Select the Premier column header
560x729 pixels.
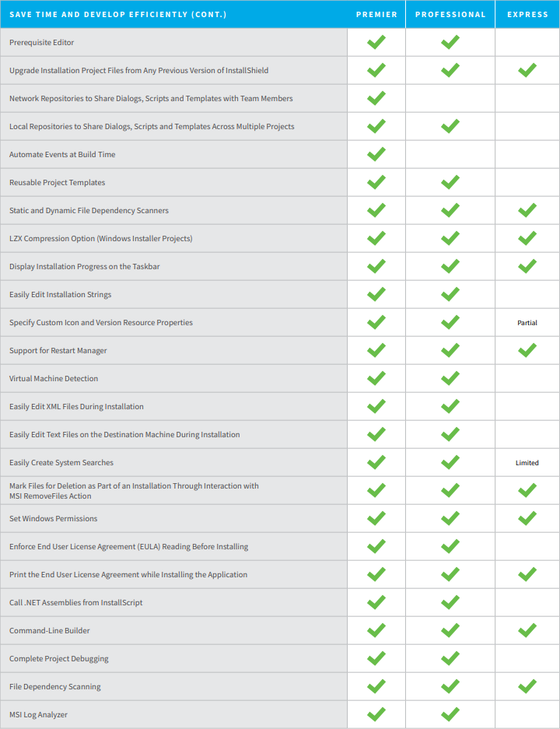(x=376, y=15)
